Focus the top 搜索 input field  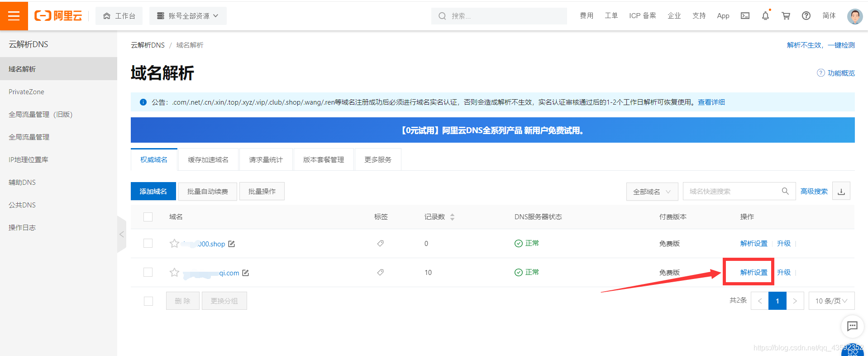(499, 16)
